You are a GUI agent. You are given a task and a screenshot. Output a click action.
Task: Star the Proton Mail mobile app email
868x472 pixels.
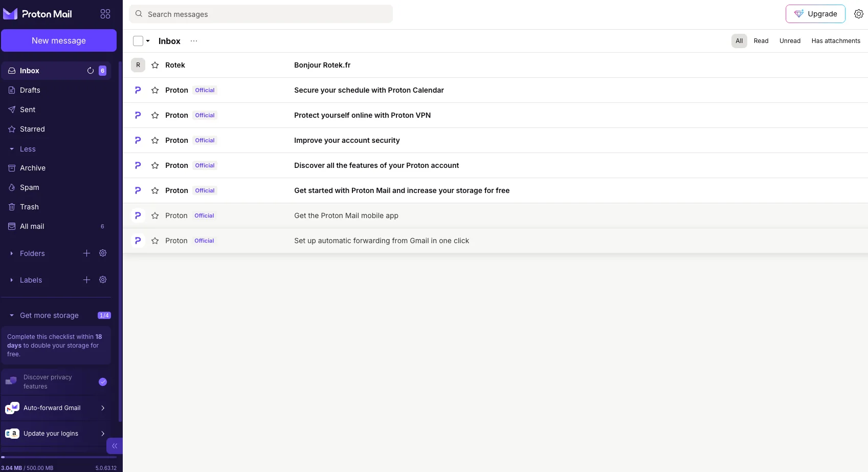point(155,216)
